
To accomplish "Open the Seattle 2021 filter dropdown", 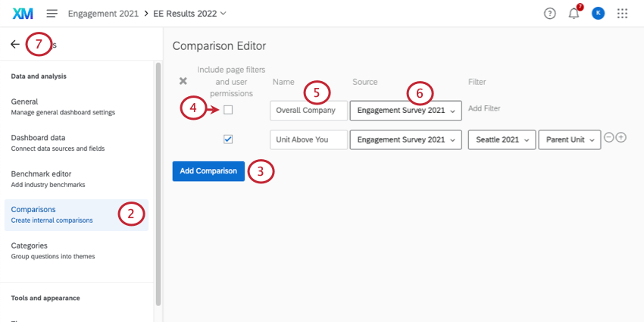I will point(502,140).
